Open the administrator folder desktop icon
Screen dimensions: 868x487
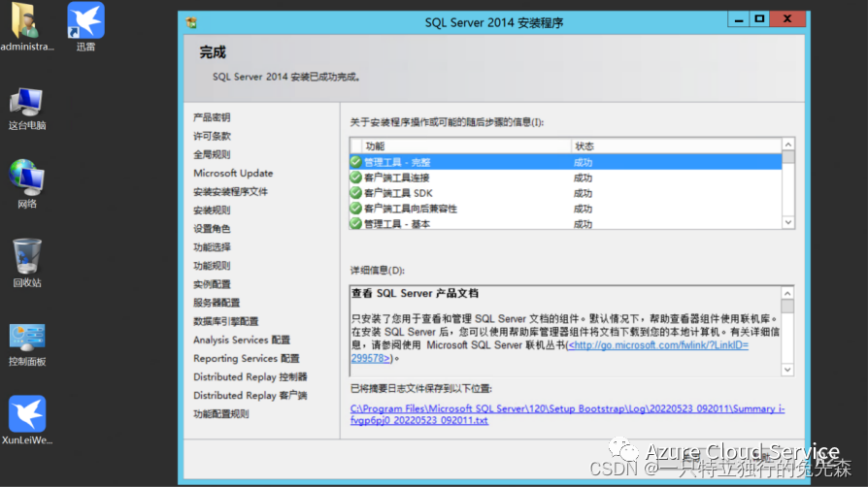[25, 26]
